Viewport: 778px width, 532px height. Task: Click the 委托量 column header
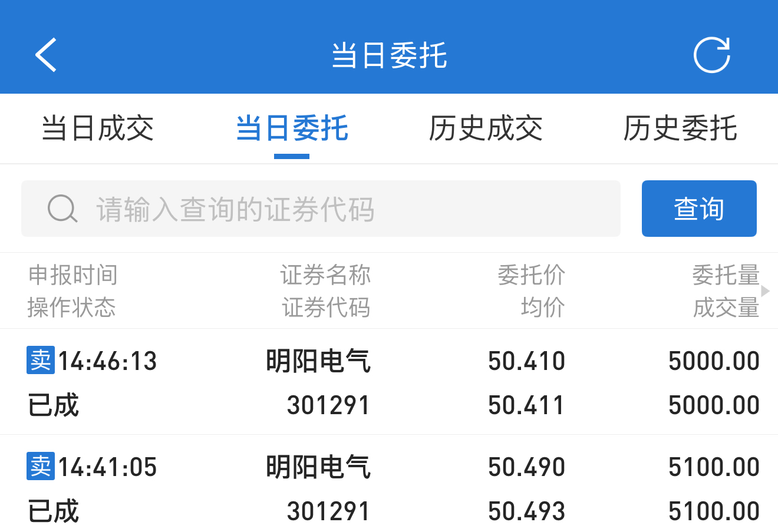coord(726,275)
